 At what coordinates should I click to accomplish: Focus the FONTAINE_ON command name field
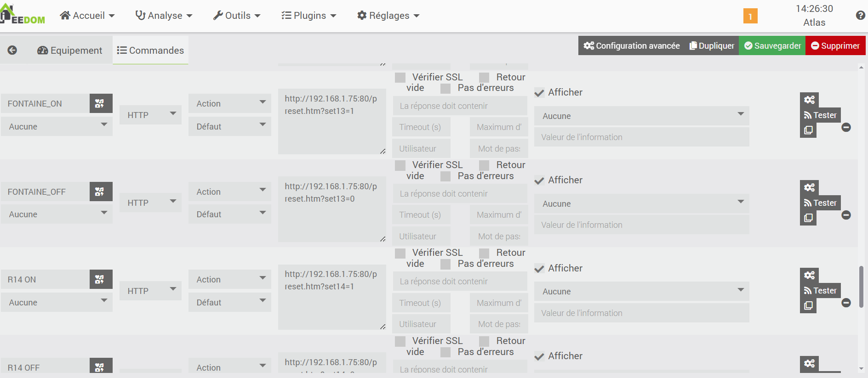click(x=45, y=103)
